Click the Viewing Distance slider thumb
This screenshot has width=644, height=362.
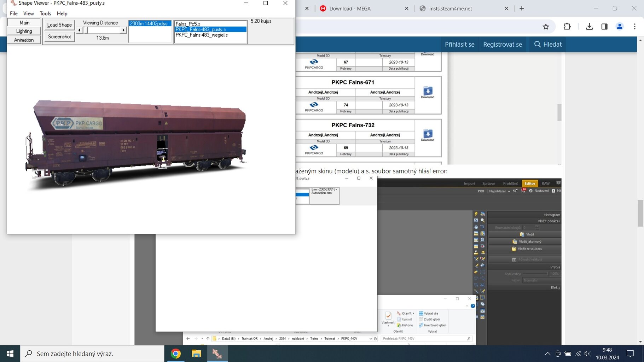86,30
